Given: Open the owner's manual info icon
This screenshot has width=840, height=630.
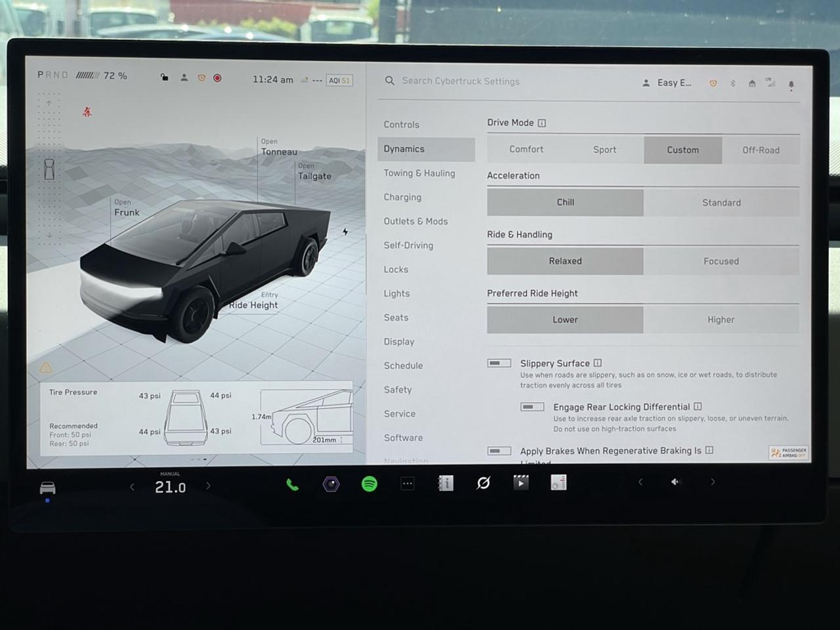Looking at the screenshot, I should click(x=446, y=484).
